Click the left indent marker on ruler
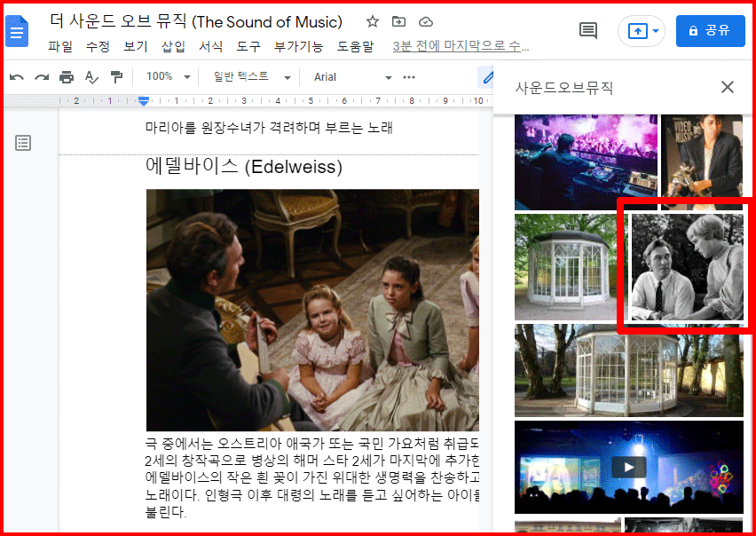 (143, 101)
